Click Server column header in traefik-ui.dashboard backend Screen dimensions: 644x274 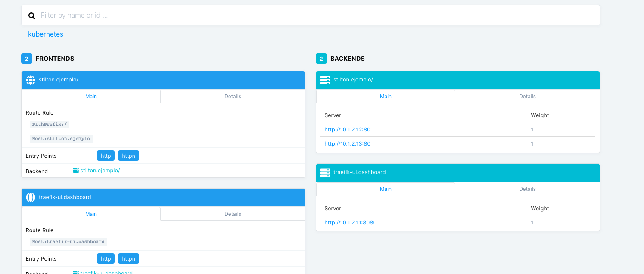333,209
